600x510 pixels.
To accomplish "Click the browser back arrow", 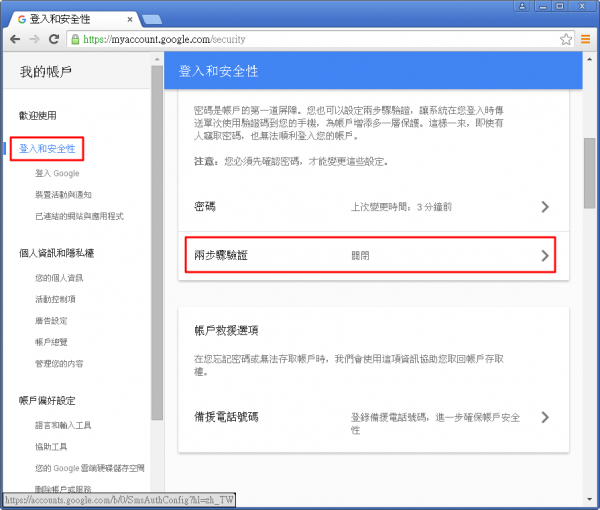I will [x=15, y=39].
